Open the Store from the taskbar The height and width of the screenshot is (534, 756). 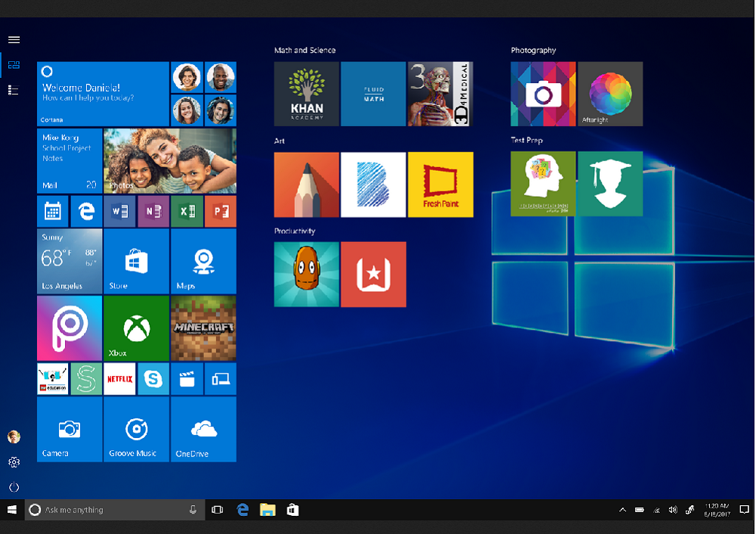(293, 509)
